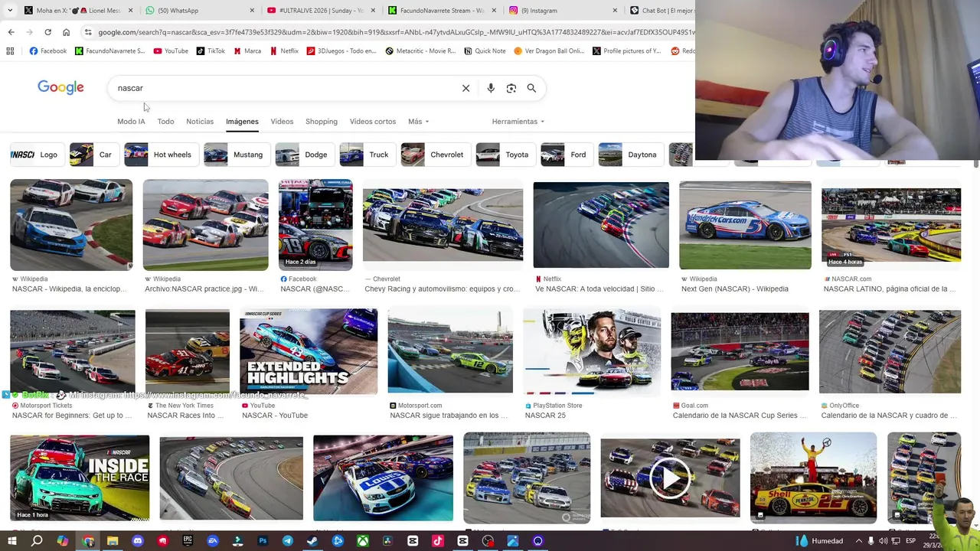Expand the Más search filter dropdown
Screen dimensions: 980x551
(x=418, y=122)
